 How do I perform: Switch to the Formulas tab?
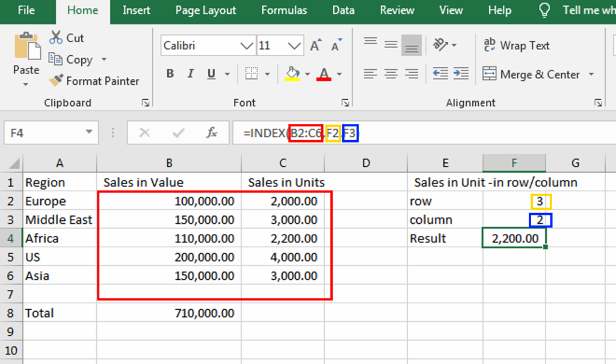click(x=284, y=10)
